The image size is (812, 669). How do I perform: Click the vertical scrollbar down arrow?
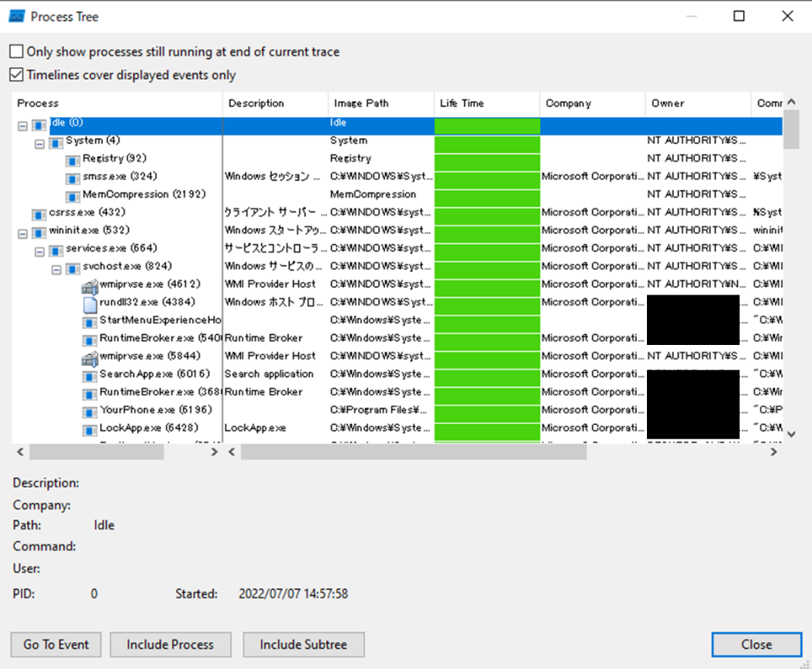[790, 435]
